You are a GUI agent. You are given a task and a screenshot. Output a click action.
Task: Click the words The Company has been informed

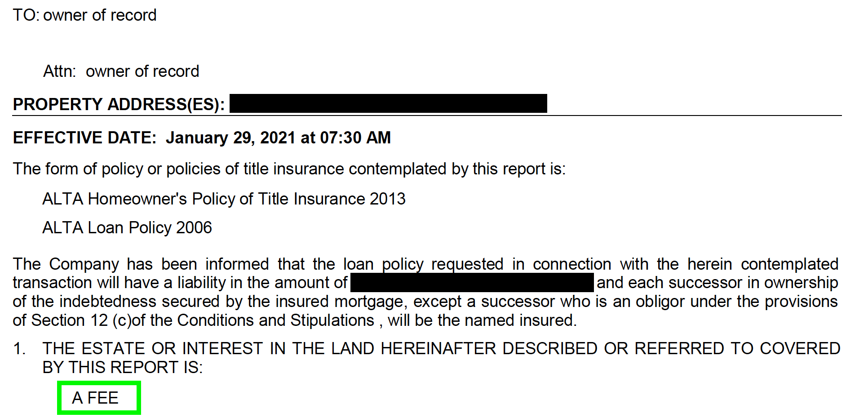pos(141,264)
